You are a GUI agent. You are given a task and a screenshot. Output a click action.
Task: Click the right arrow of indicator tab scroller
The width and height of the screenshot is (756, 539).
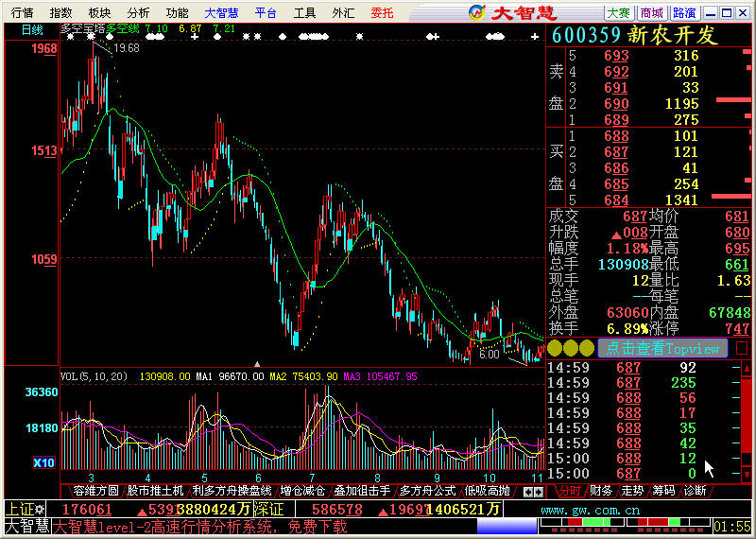tap(539, 492)
